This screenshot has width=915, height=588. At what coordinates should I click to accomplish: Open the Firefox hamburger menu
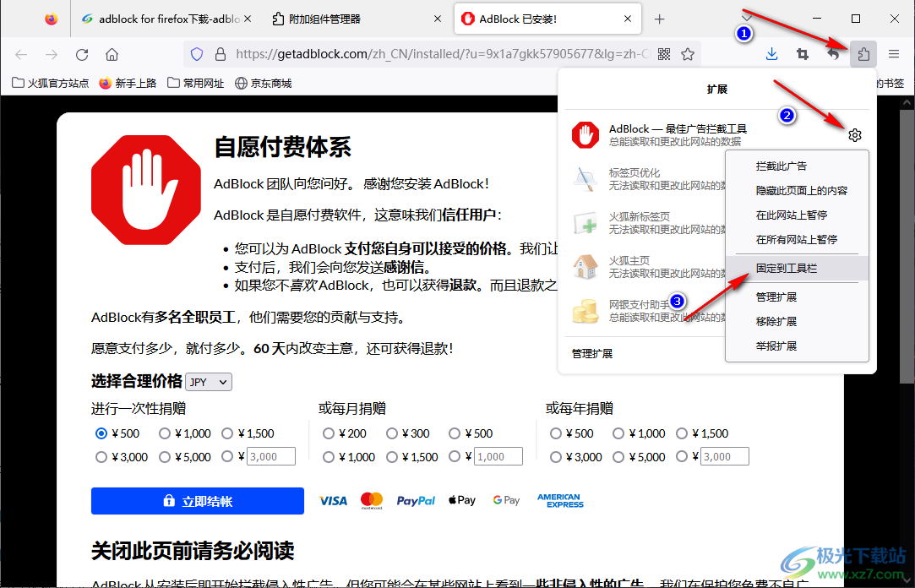[x=893, y=54]
